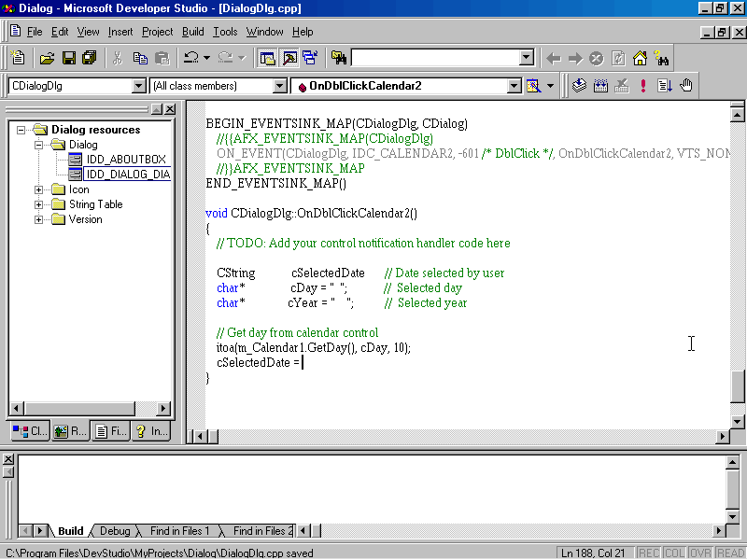Viewport: 747px width, 560px height.
Task: Open the Tools menu
Action: coord(225,32)
